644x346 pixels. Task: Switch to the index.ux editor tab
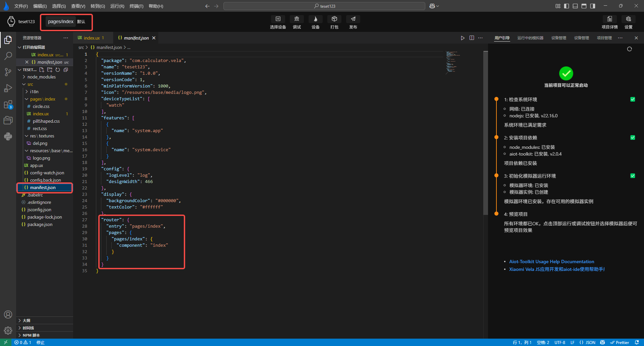pyautogui.click(x=91, y=38)
